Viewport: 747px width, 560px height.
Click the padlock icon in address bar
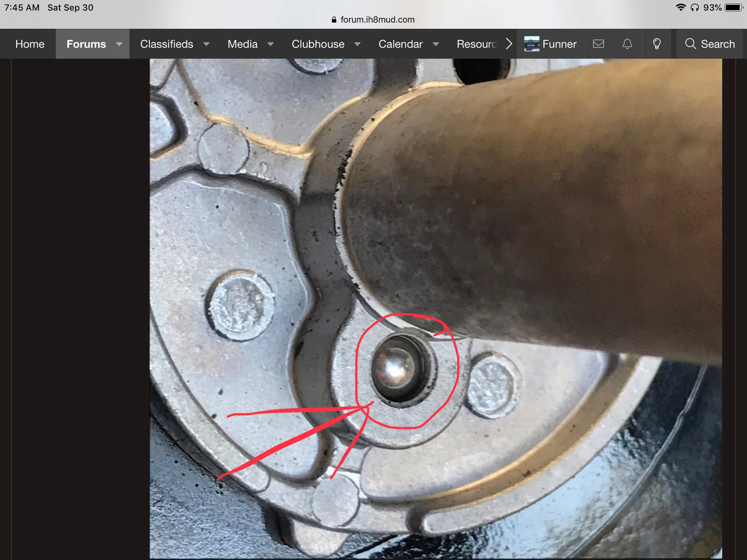click(x=334, y=20)
